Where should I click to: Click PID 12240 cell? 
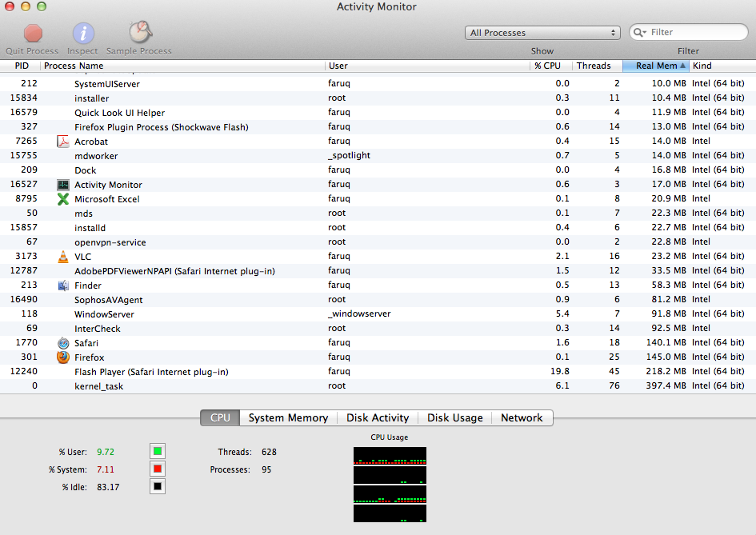pyautogui.click(x=24, y=371)
